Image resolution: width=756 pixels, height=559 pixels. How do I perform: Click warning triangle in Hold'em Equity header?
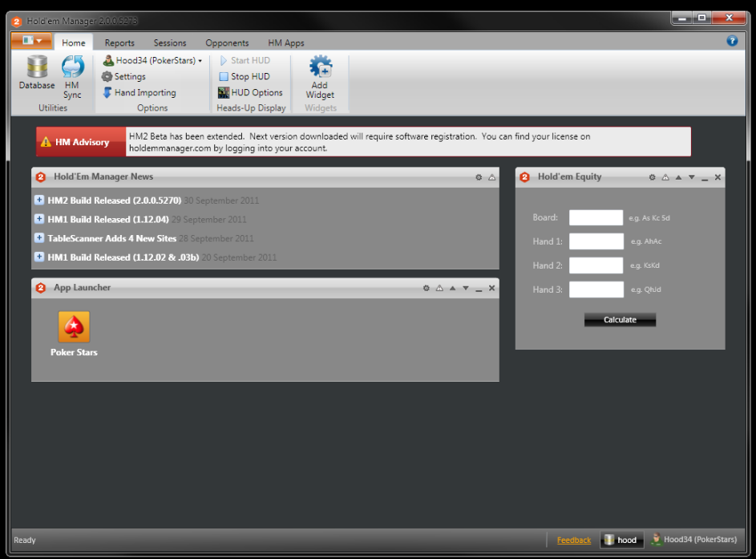click(x=665, y=177)
